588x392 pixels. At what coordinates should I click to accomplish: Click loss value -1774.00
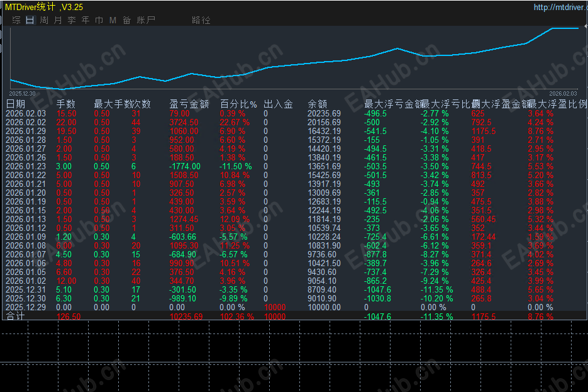click(x=185, y=166)
